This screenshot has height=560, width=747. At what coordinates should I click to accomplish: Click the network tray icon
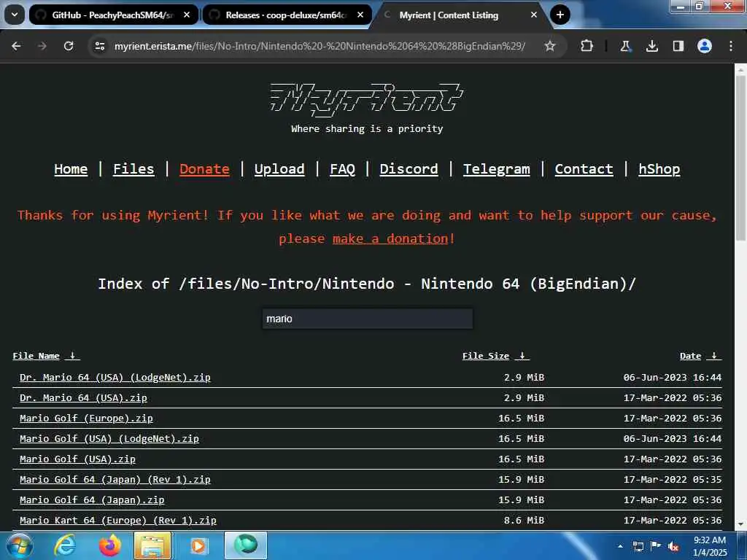coord(638,547)
